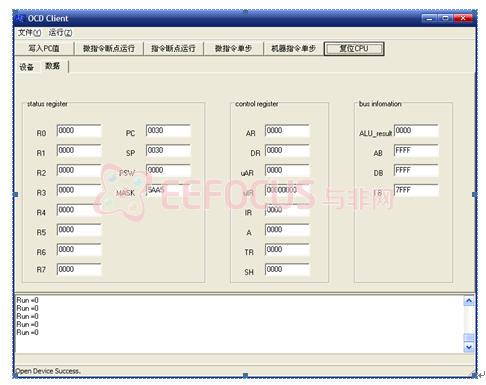Run to microinstruction breakpoint (微指令断点运行)
The width and height of the screenshot is (486, 385).
[109, 49]
